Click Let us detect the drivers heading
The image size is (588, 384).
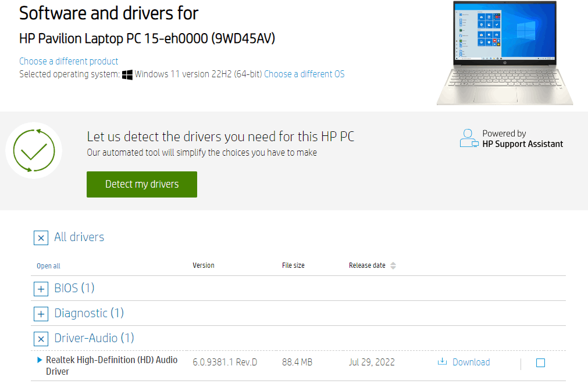coord(220,137)
